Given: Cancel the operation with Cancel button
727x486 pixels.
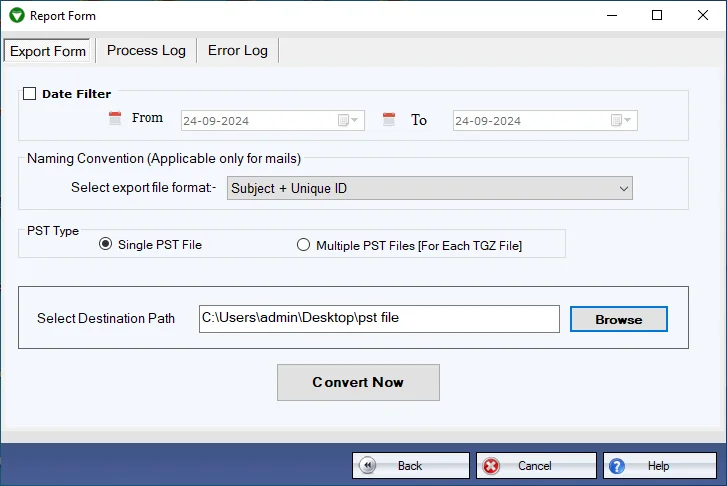Looking at the screenshot, I should click(x=536, y=466).
